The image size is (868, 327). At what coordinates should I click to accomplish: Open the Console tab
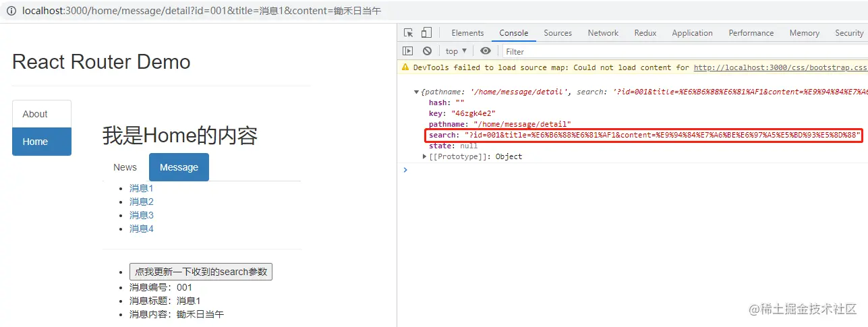point(514,33)
